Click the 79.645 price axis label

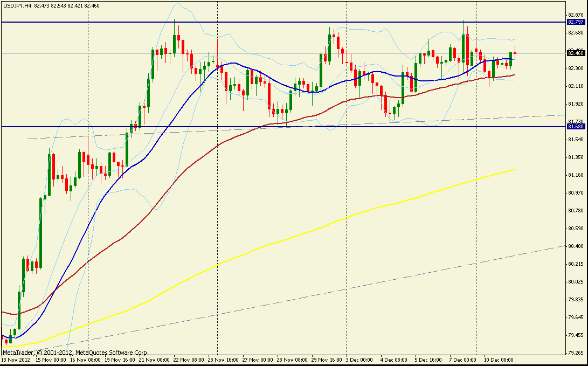tap(576, 317)
